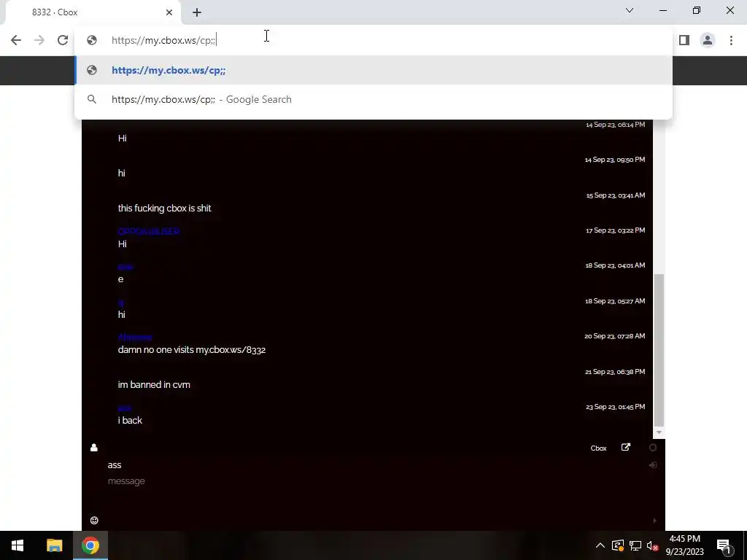Select the message 'damn no one visits my.cbox.ws/8332'
Viewport: 747px width, 560px height.
192,349
